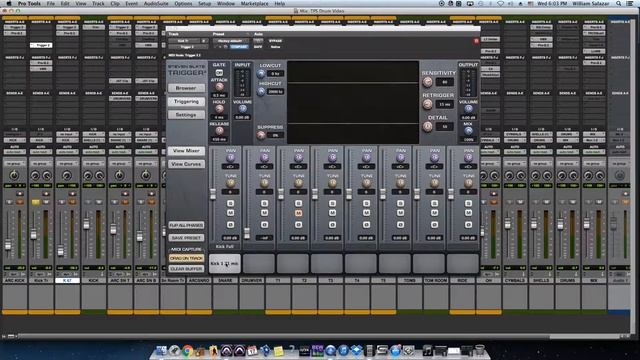Open Dropbox from the dock
The image size is (640, 360).
point(357,351)
